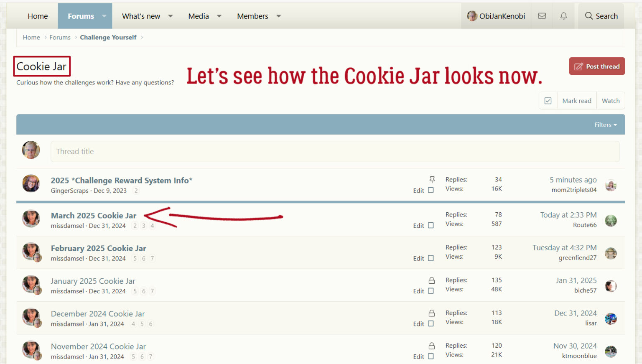Click the select-all checkmark icon beside Mark read
The image size is (642, 364).
548,101
